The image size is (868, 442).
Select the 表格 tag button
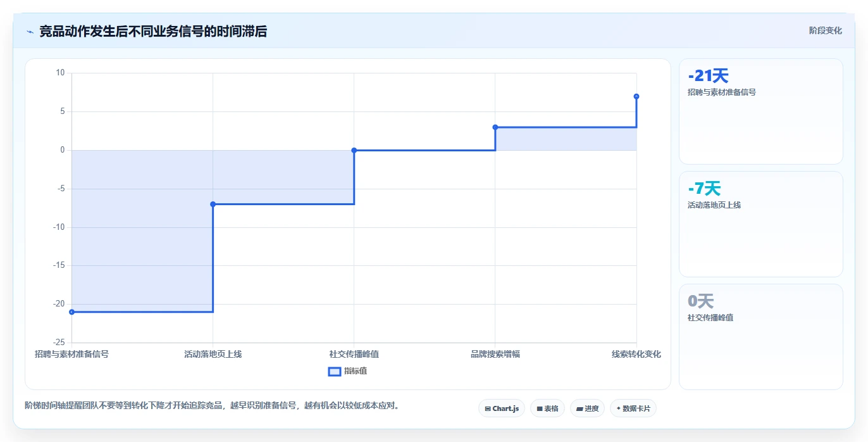pyautogui.click(x=547, y=408)
